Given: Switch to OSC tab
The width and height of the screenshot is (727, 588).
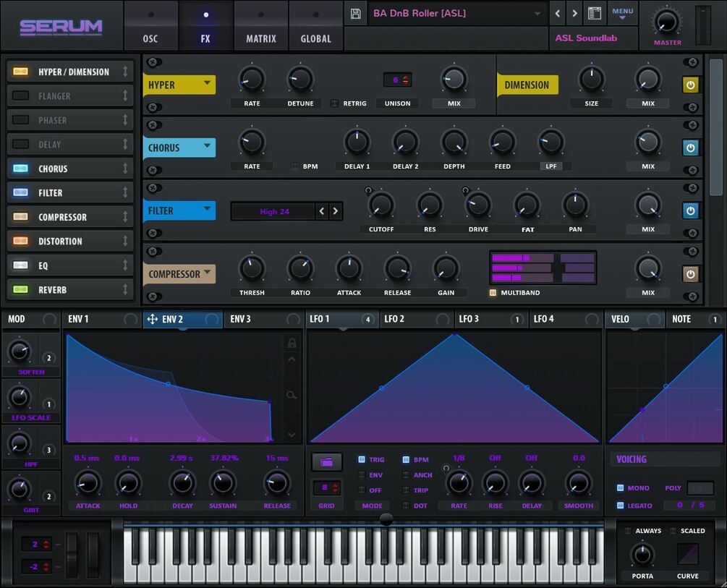Looking at the screenshot, I should 150,25.
